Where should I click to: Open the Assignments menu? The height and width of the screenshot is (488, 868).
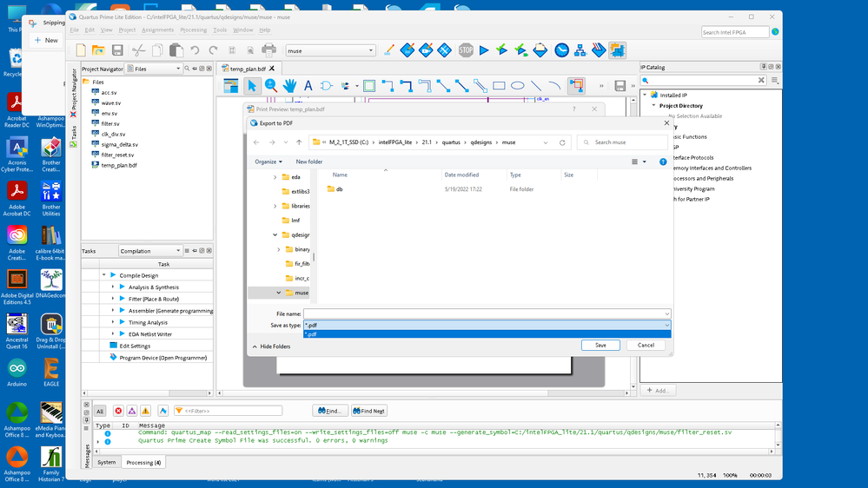click(157, 30)
